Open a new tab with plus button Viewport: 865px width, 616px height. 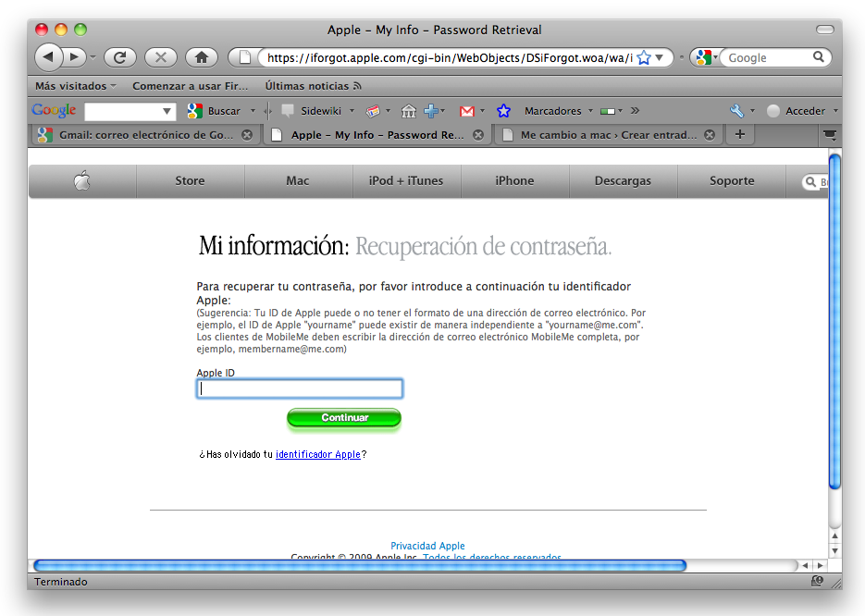point(740,134)
